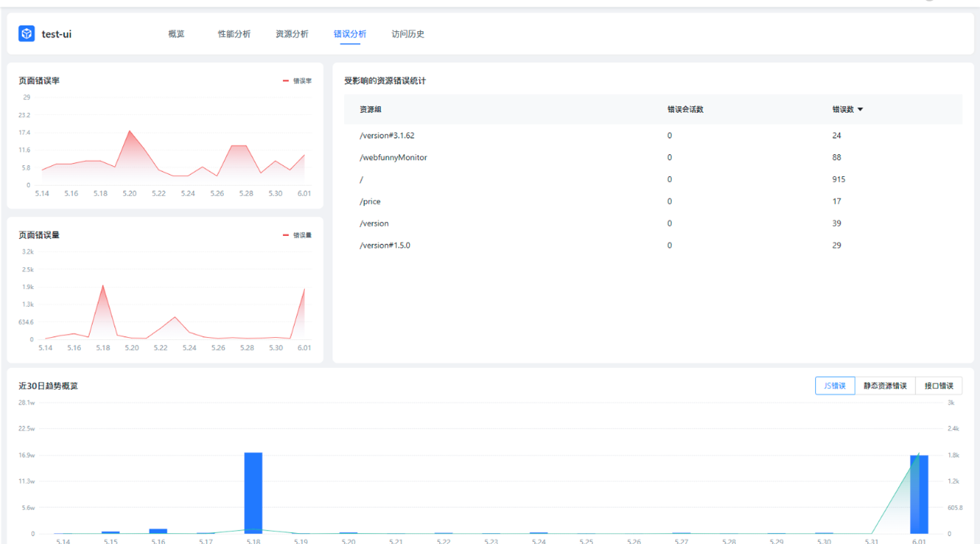Go to 访问历史 tab
Image resolution: width=980 pixels, height=544 pixels.
[x=408, y=34]
